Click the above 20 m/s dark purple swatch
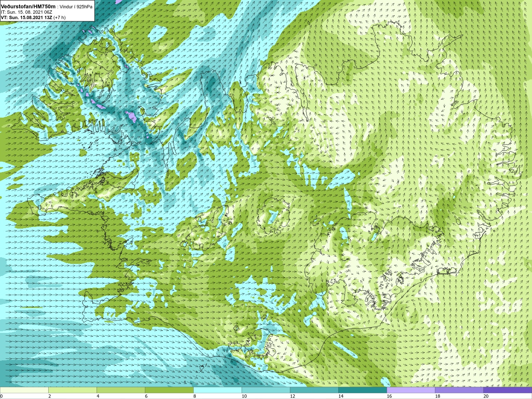The height and width of the screenshot is (399, 532). tap(507, 390)
